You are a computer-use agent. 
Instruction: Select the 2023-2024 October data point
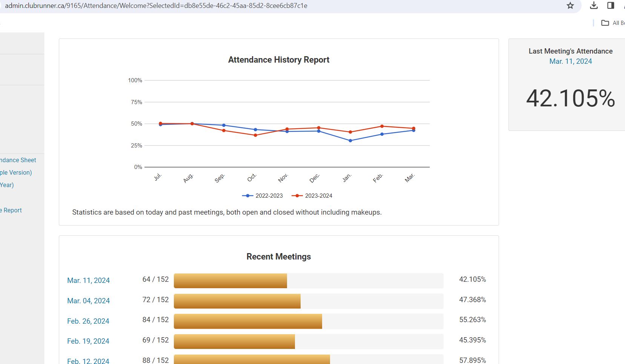click(x=255, y=135)
